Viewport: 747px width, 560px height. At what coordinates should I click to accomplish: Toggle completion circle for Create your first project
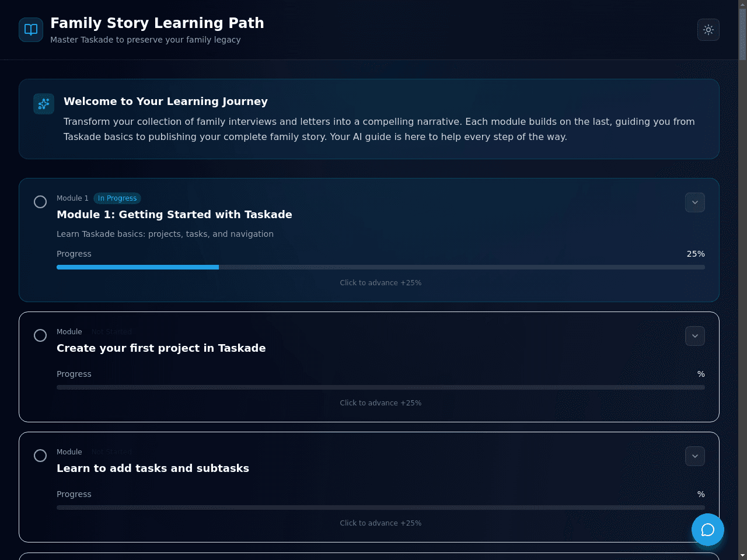pos(40,335)
